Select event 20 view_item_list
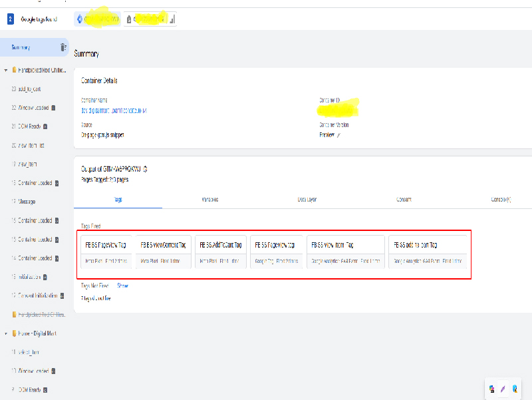 point(28,145)
